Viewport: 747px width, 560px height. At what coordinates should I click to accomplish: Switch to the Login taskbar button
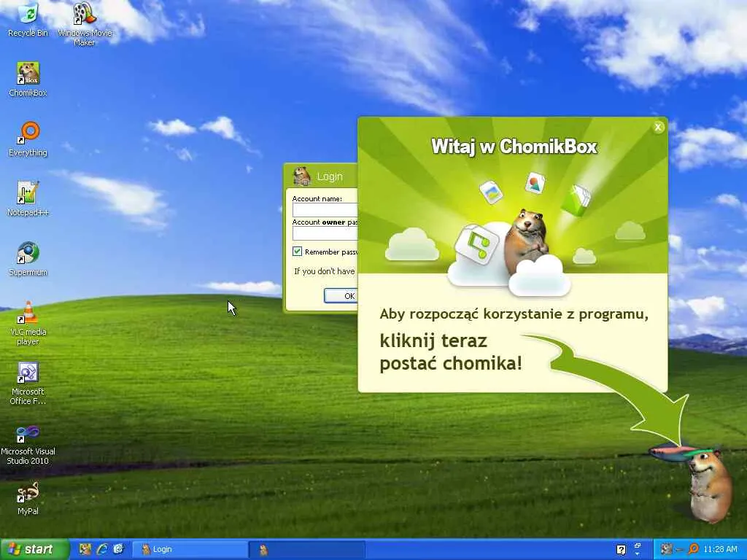[x=189, y=549]
